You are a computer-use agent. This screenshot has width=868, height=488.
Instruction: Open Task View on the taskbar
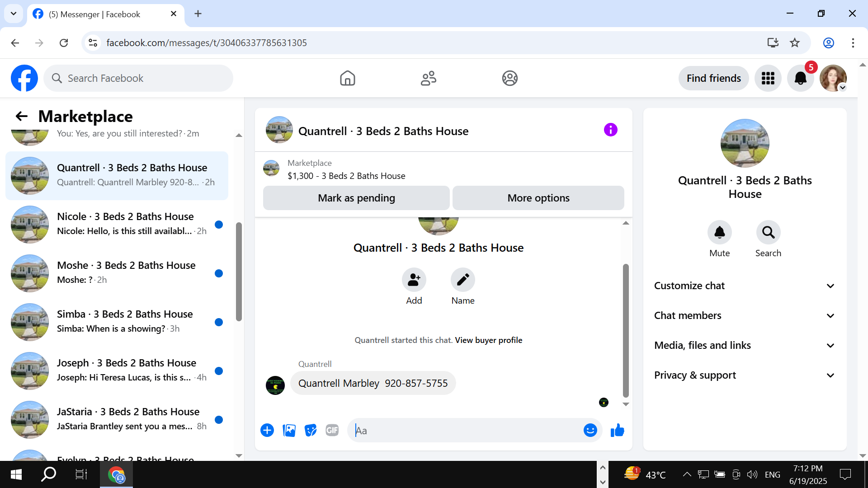(81, 474)
